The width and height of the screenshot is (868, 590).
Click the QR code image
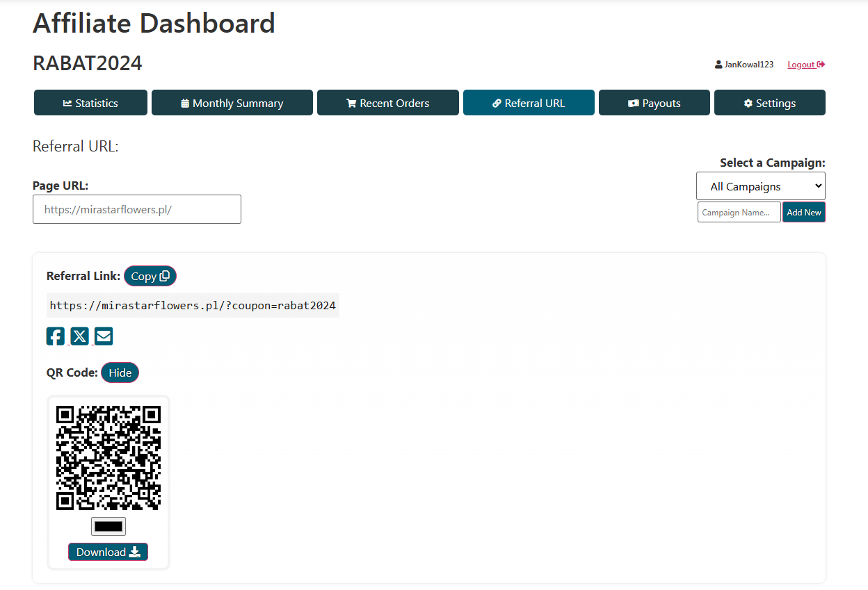click(x=108, y=458)
